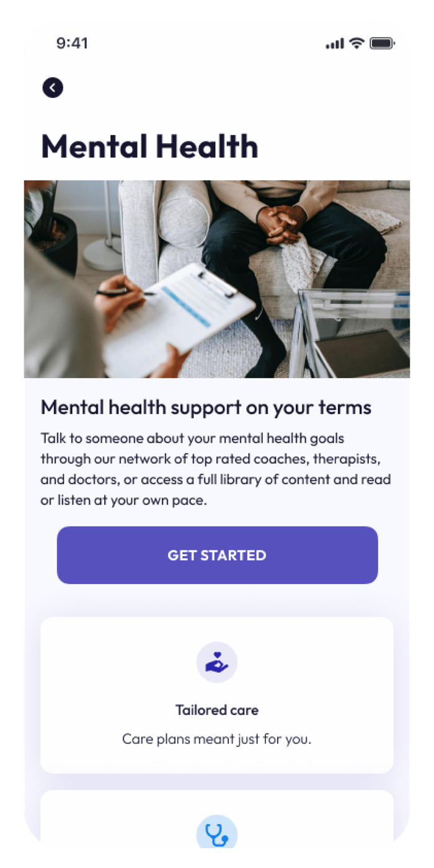Select the "Mental health support on your terms" heading
434x868 pixels.
click(x=206, y=407)
